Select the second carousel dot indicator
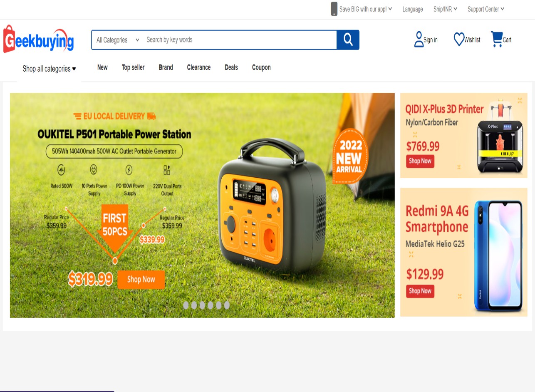Viewport: 535px width, 392px height. 194,305
